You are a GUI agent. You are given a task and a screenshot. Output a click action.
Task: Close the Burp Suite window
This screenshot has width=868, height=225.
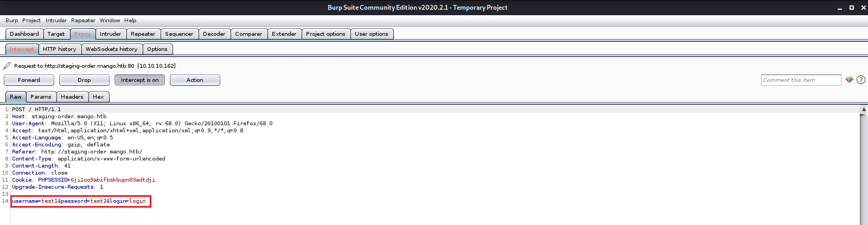coord(863,8)
